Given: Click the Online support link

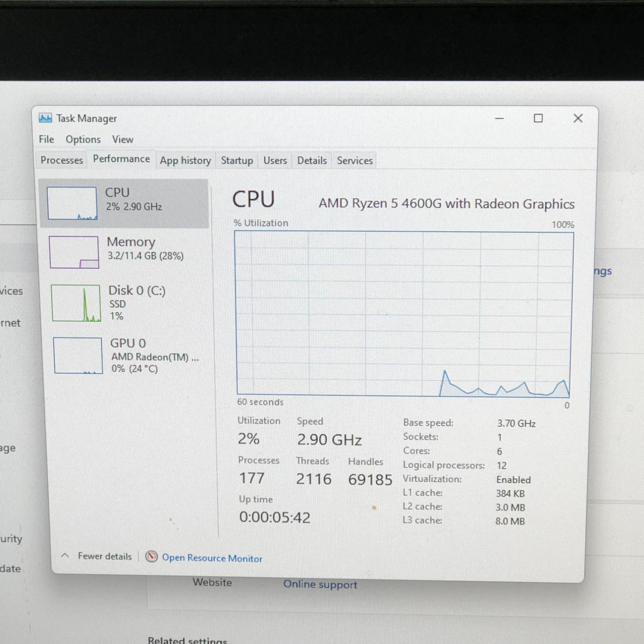Looking at the screenshot, I should (320, 584).
